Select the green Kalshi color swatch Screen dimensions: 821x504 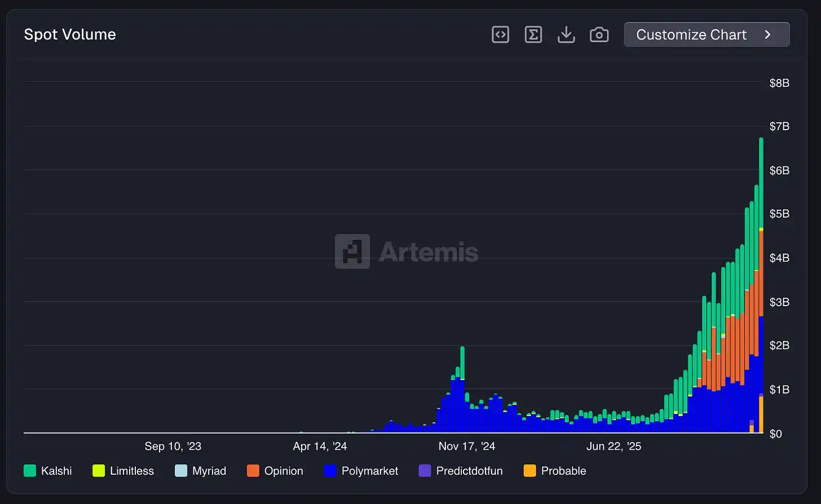pyautogui.click(x=29, y=471)
